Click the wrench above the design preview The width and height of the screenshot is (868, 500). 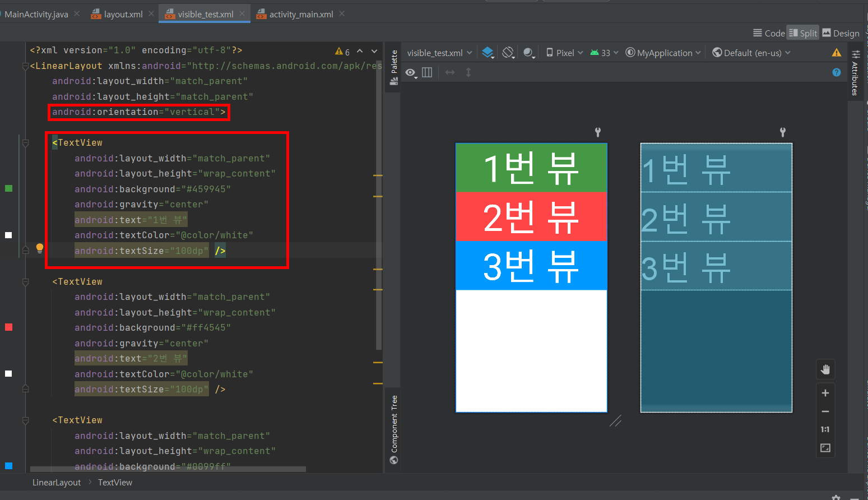[598, 132]
